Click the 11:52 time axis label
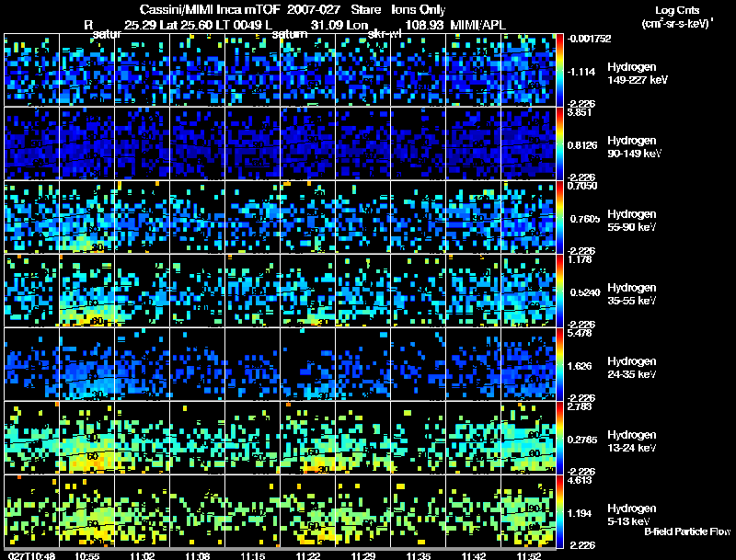 (528, 555)
